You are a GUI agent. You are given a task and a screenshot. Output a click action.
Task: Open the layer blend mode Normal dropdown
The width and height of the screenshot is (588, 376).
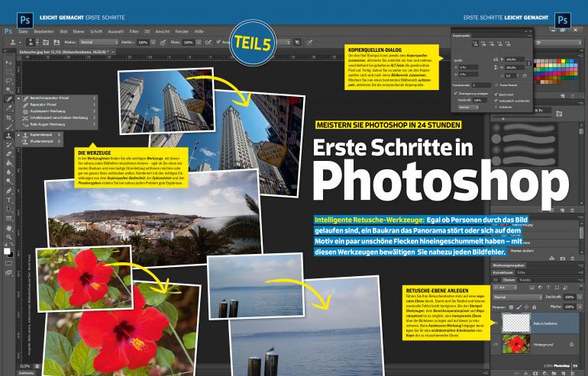click(x=518, y=297)
